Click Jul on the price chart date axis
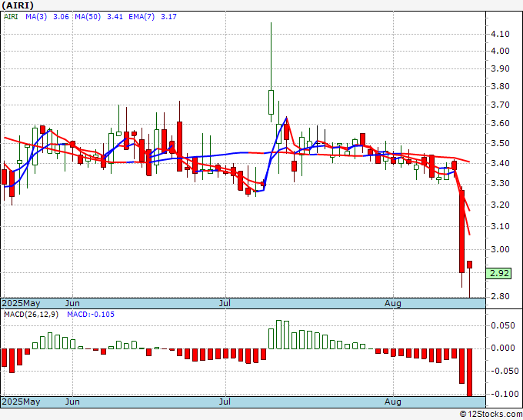 225,303
